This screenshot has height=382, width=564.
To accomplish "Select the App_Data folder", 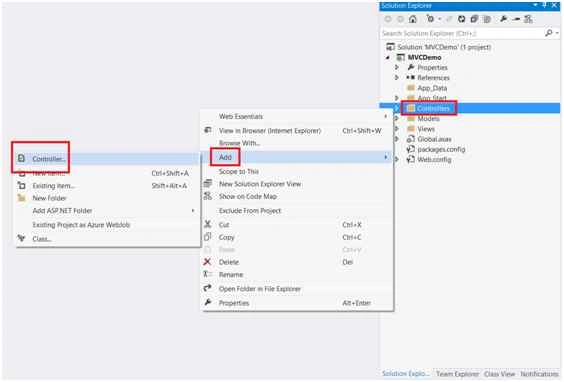I will point(432,88).
